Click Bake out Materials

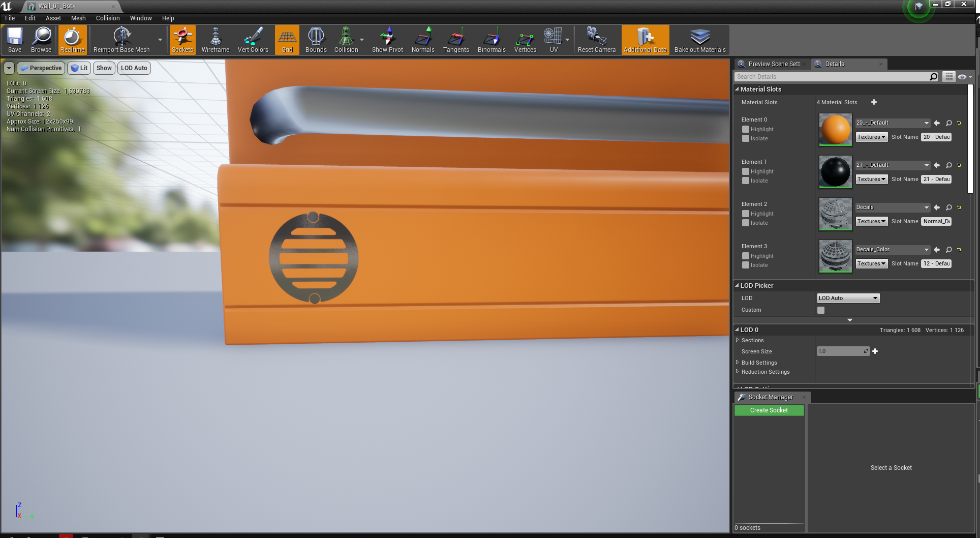click(700, 40)
